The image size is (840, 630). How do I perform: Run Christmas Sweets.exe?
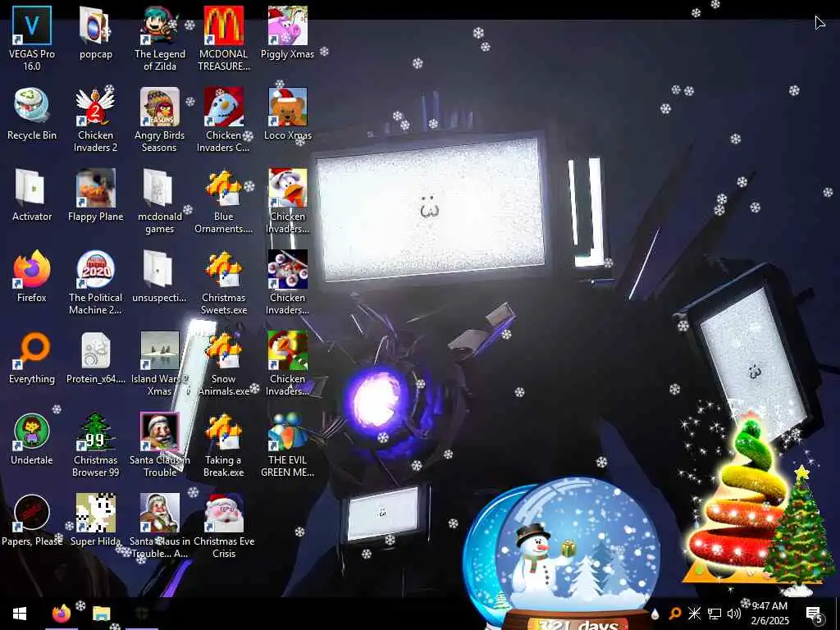pyautogui.click(x=224, y=283)
